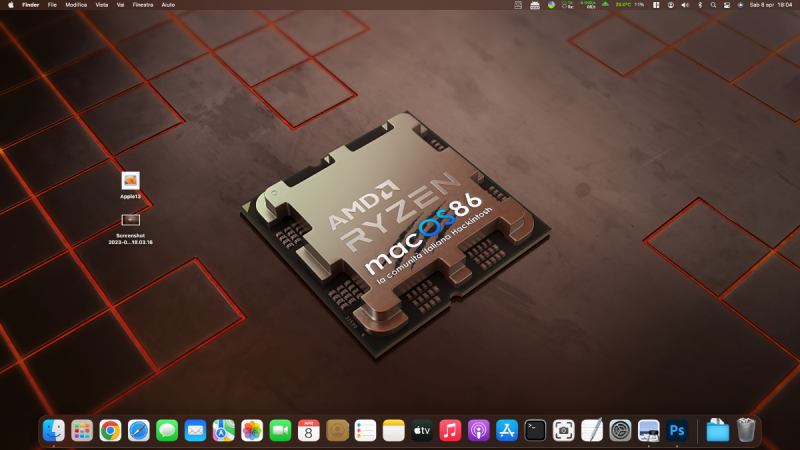Screen dimensions: 800x450
Task: Click the Siri icon in the menu bar
Action: pyautogui.click(x=740, y=5)
